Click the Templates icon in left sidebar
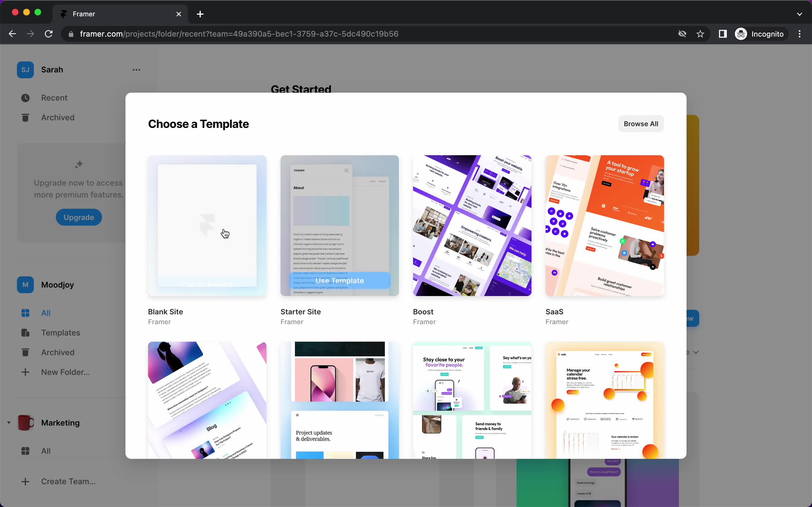The height and width of the screenshot is (507, 812). [x=25, y=332]
